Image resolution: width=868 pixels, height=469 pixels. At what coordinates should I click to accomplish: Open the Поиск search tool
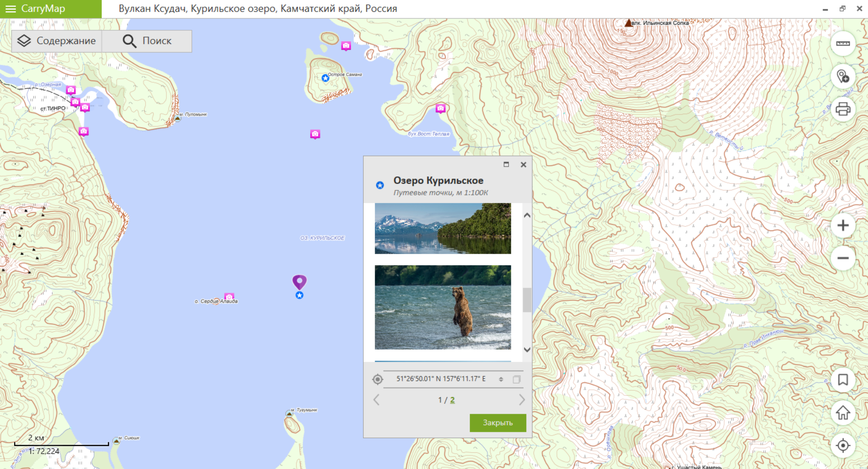(x=147, y=41)
